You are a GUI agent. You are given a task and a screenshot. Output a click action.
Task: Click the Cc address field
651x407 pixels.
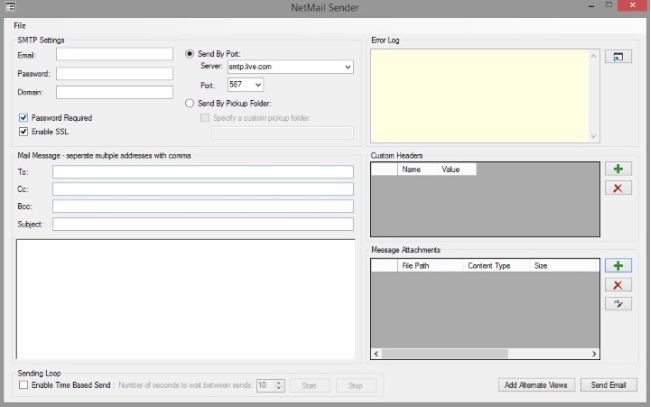(x=203, y=189)
